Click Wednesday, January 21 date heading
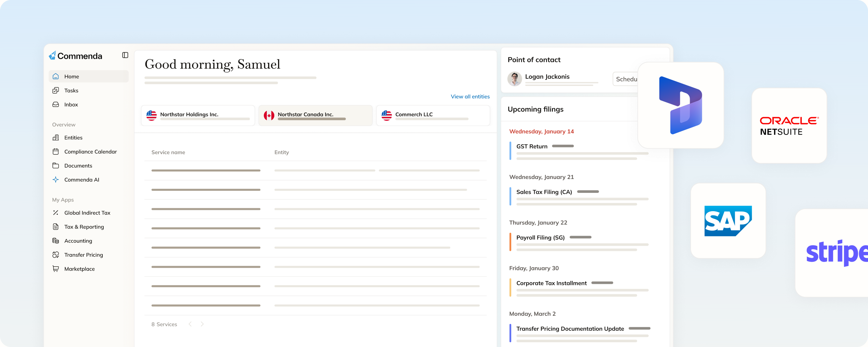This screenshot has height=347, width=868. tap(541, 177)
